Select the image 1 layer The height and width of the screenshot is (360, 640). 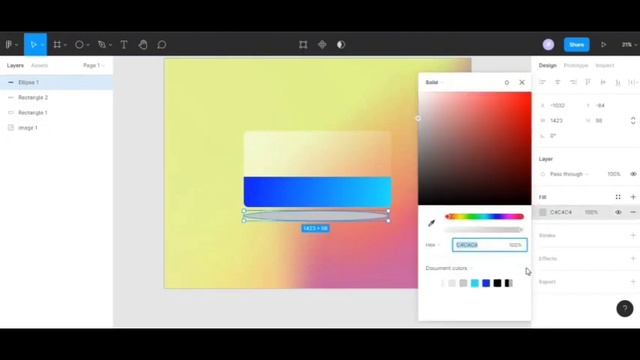pos(56,128)
